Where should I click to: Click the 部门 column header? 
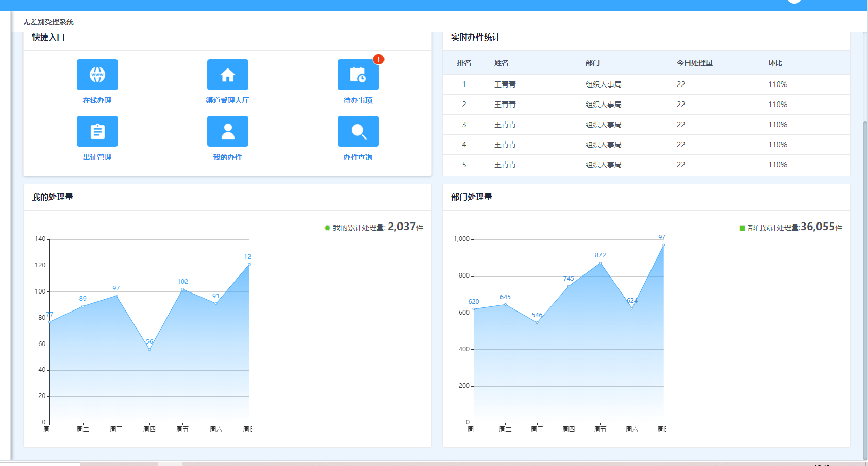tap(593, 63)
